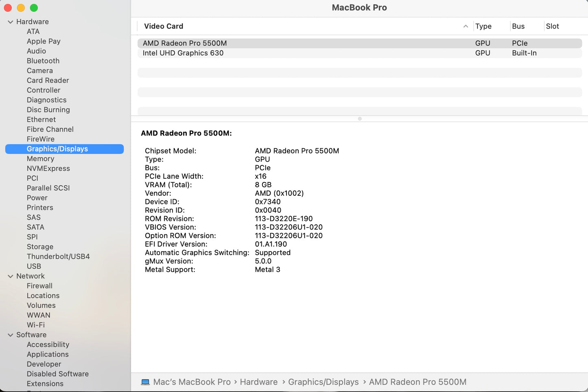Select the Intel UHD Graphics 630 row
The width and height of the screenshot is (588, 392).
tap(183, 53)
